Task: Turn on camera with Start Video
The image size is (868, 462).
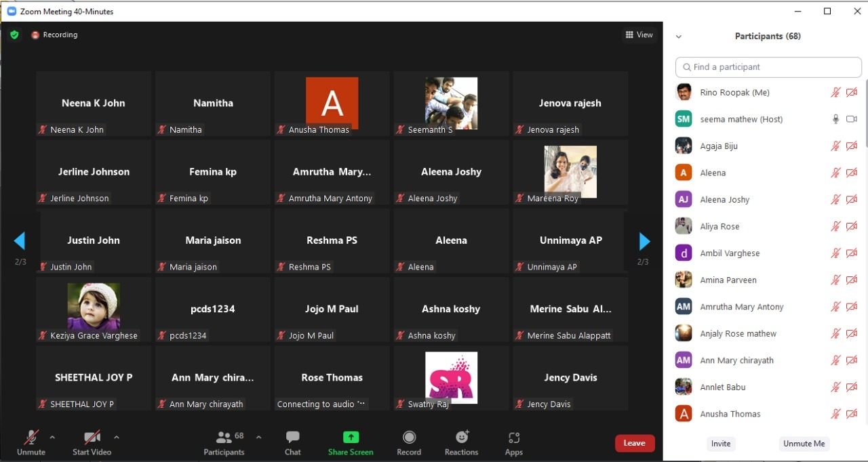Action: (x=92, y=438)
